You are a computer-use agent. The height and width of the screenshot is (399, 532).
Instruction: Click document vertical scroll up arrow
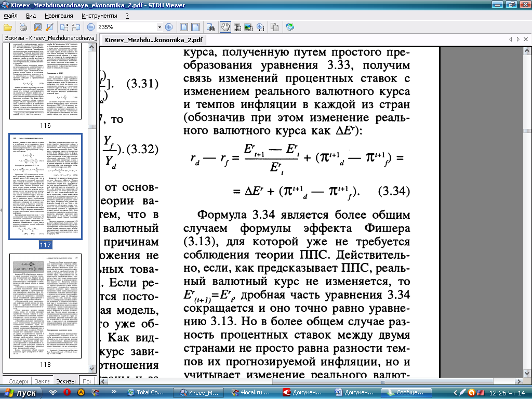[527, 51]
